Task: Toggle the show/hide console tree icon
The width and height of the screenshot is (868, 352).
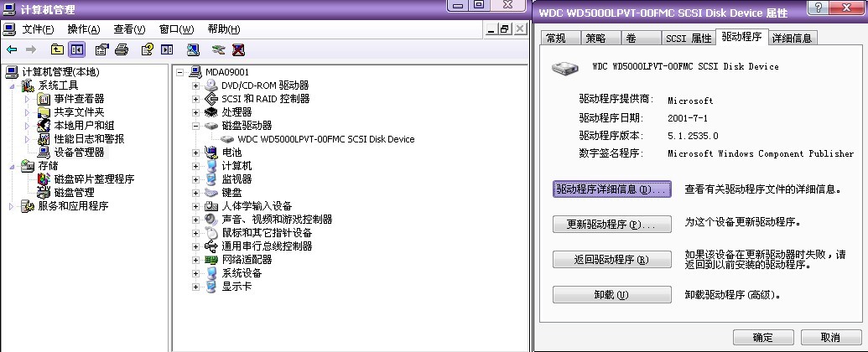Action: [x=76, y=49]
